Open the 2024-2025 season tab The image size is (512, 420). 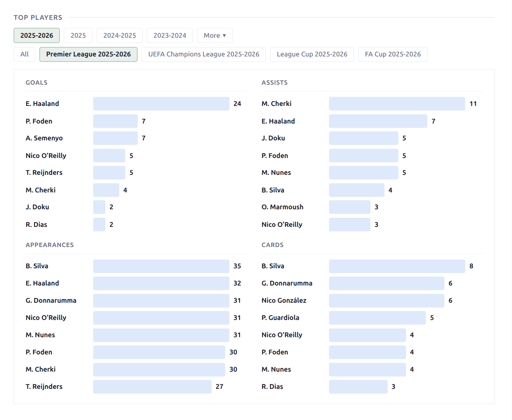click(x=120, y=36)
